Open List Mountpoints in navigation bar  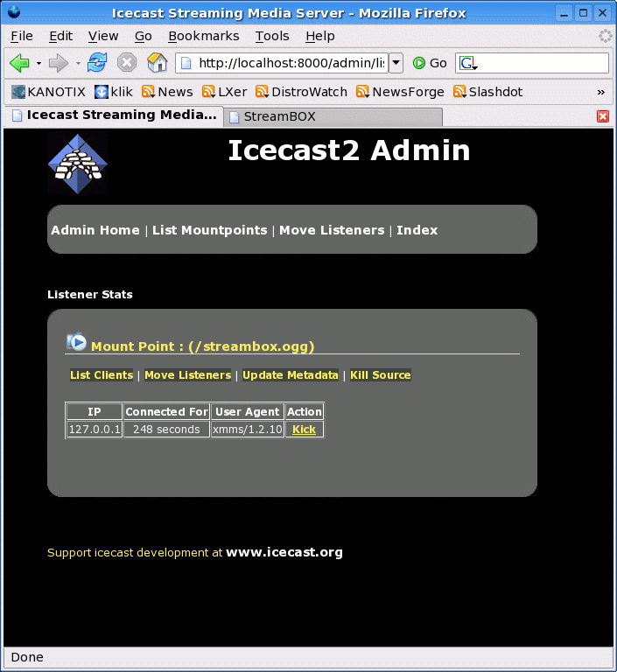pos(209,230)
